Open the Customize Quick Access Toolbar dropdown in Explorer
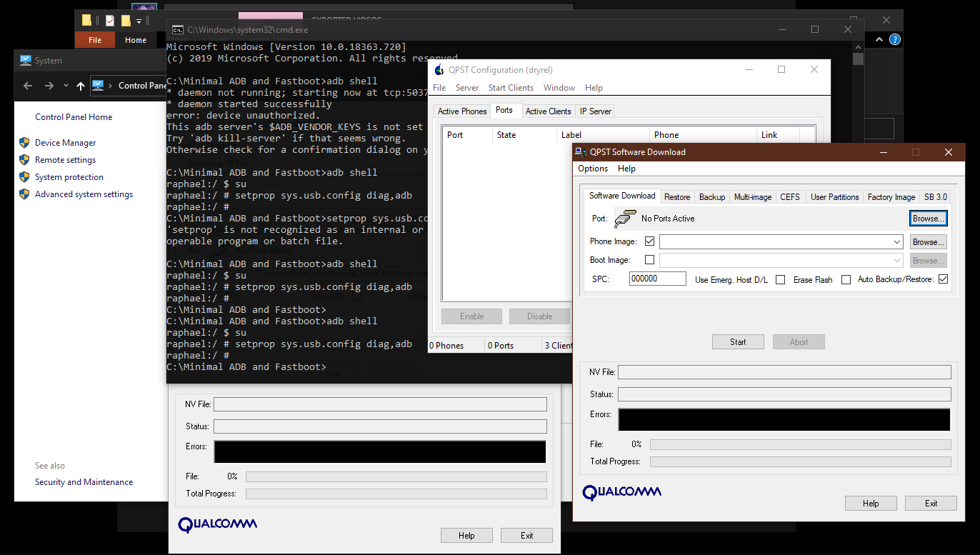The image size is (980, 555). tap(139, 21)
